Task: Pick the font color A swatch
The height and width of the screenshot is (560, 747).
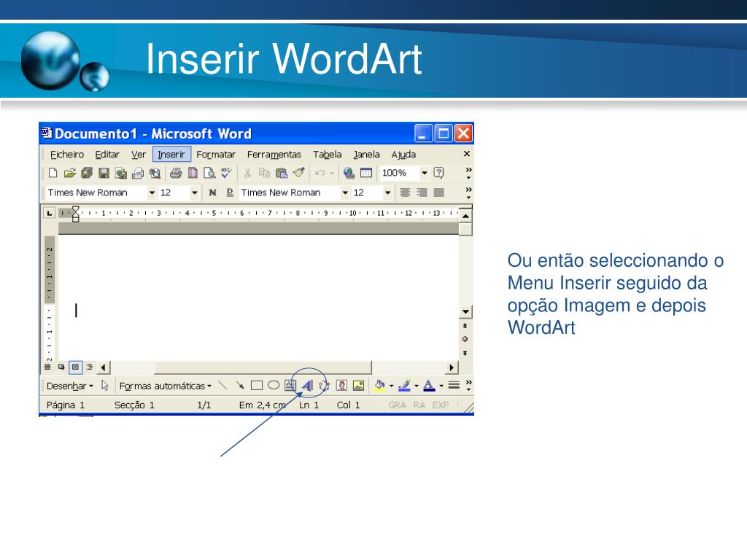Action: (429, 385)
